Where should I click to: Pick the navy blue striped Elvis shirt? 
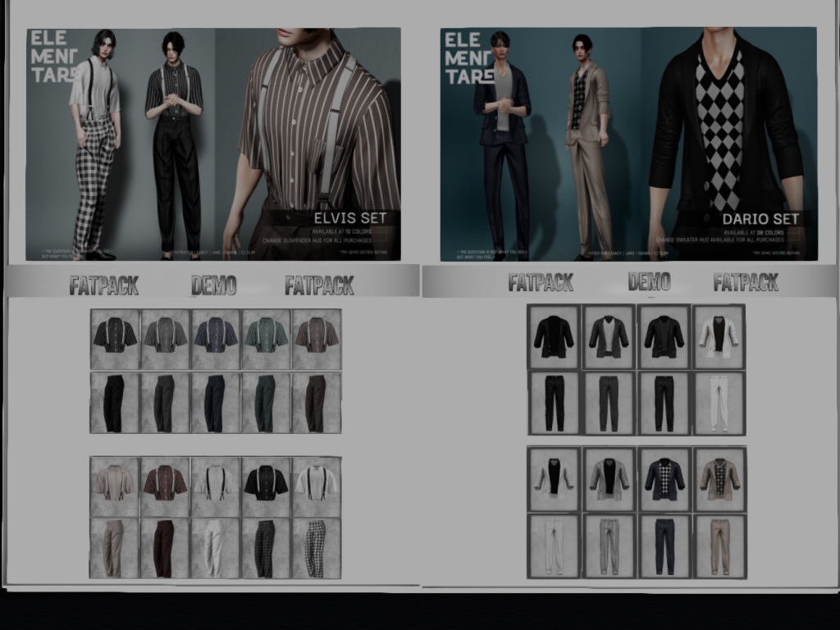click(216, 339)
